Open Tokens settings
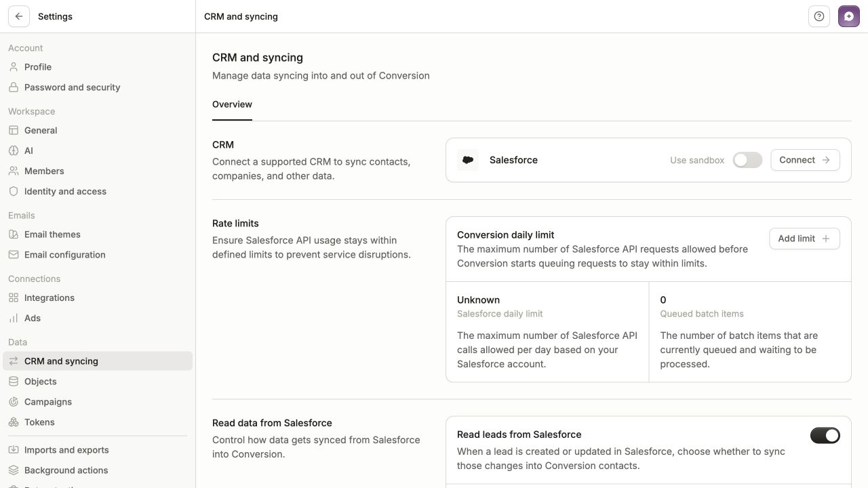 tap(98, 422)
